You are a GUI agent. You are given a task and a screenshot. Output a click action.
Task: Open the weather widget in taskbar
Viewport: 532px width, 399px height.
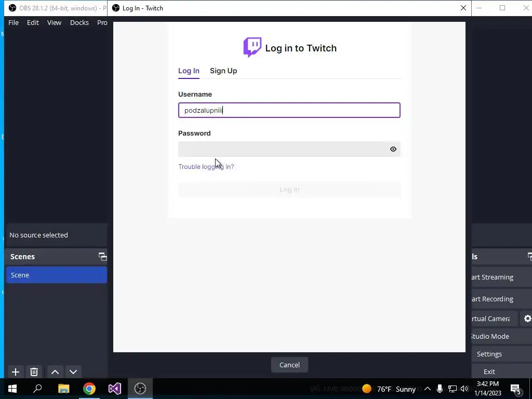point(389,389)
